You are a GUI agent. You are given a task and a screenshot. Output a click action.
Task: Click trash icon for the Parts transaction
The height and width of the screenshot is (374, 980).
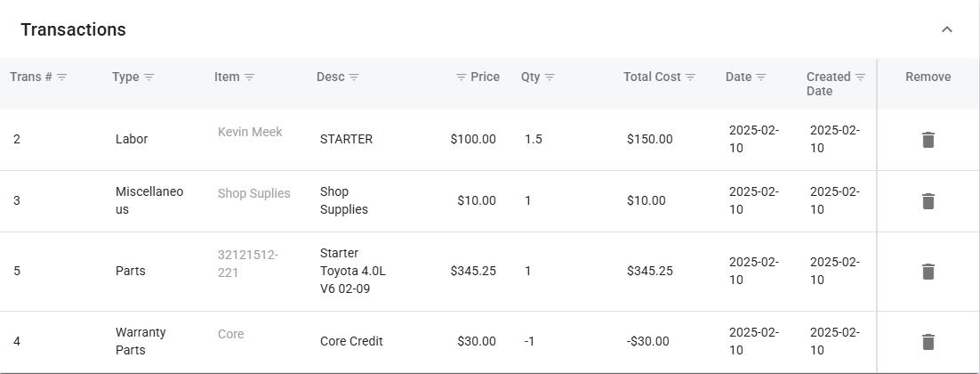tap(928, 272)
